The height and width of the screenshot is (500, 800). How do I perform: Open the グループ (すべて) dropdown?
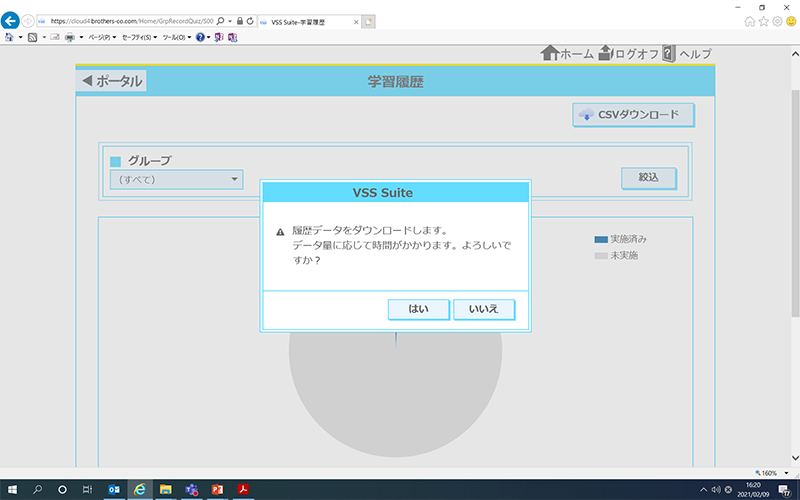click(x=176, y=180)
